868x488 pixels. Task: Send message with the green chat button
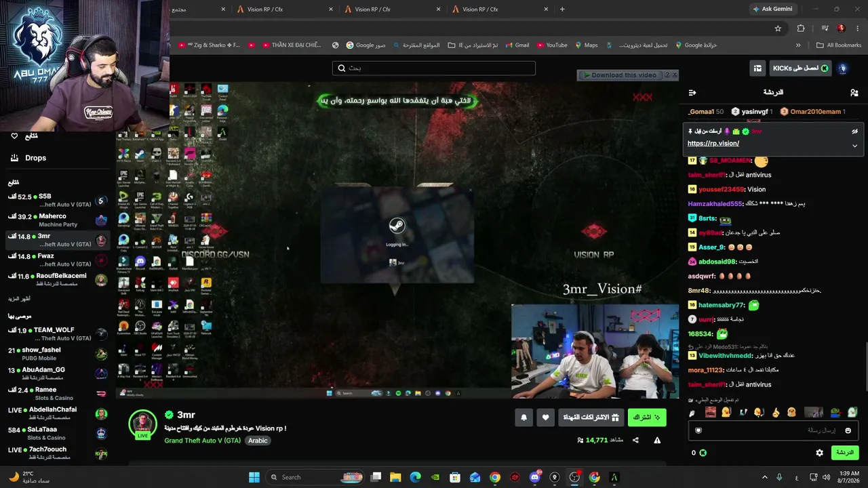844,453
